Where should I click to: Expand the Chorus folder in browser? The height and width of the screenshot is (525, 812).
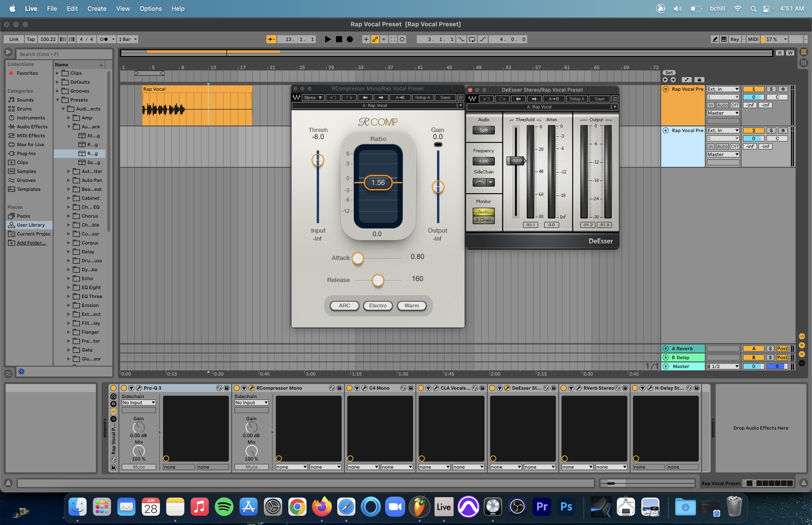point(68,216)
